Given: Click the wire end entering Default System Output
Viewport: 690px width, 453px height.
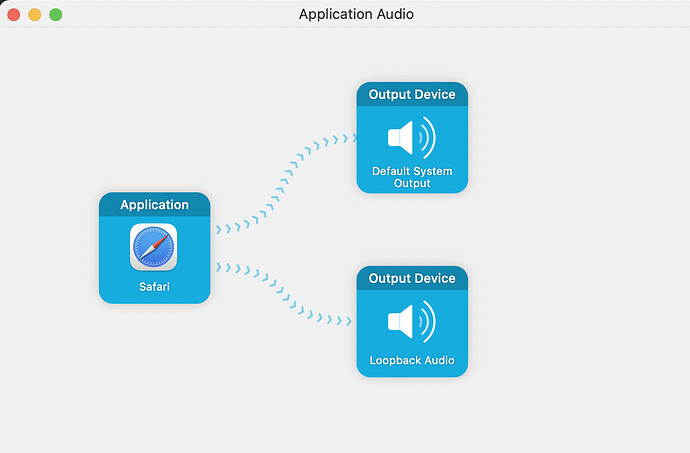Looking at the screenshot, I should [349, 138].
